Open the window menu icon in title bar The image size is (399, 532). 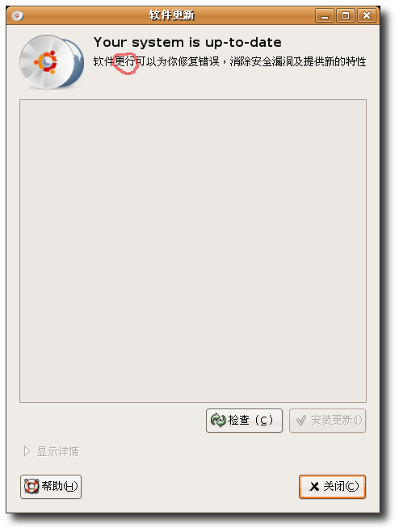(x=17, y=15)
